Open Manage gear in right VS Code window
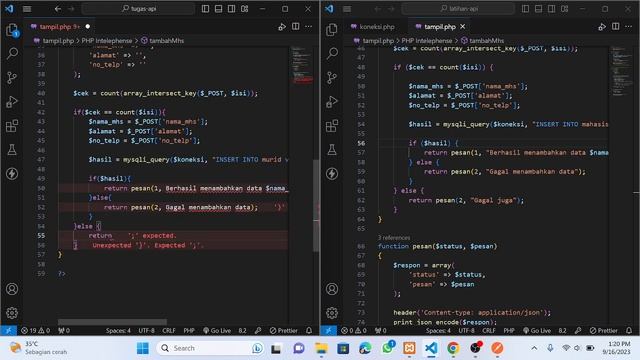 pos(332,313)
